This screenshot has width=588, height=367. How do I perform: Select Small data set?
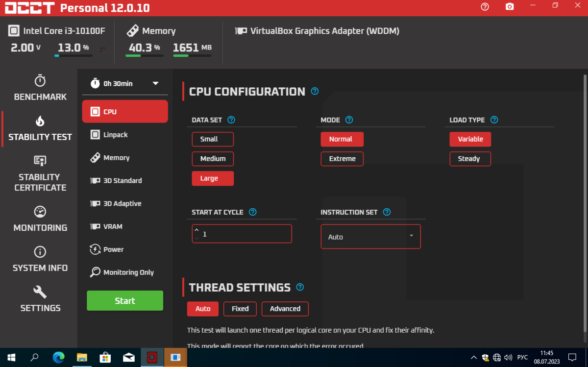tap(213, 139)
